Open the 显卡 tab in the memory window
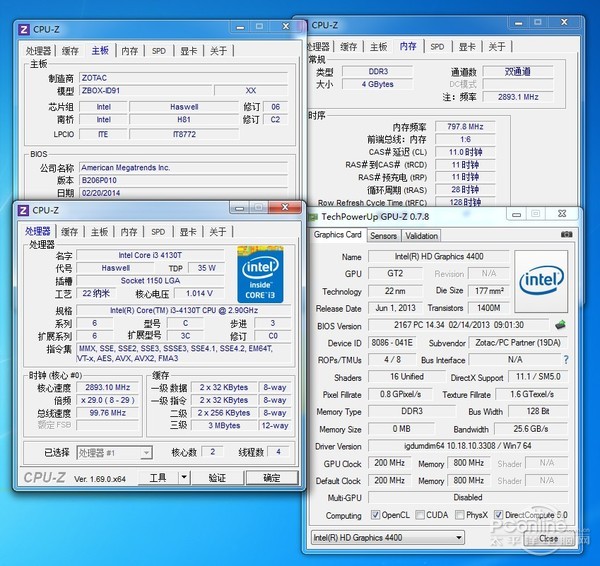The height and width of the screenshot is (566, 600). pyautogui.click(x=467, y=47)
